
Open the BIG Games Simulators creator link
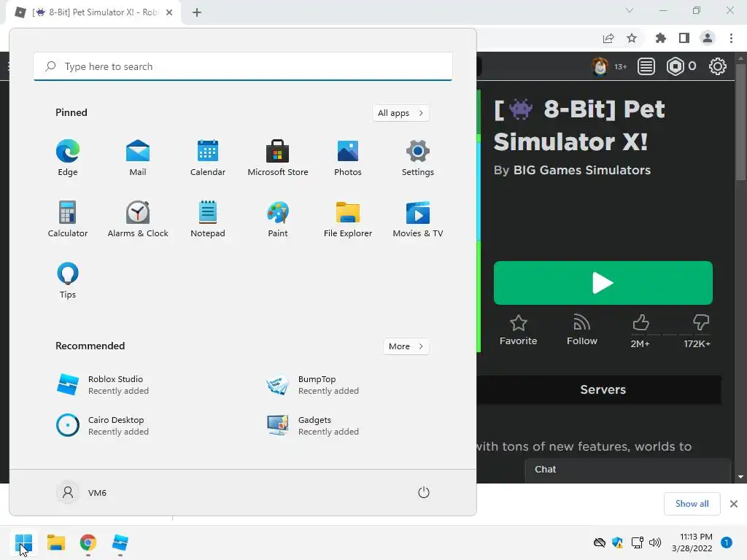tap(581, 170)
